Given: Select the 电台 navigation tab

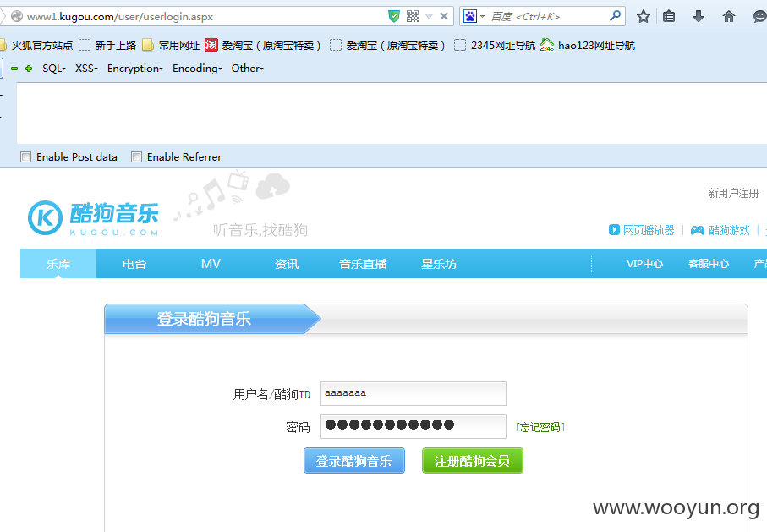Looking at the screenshot, I should pos(134,264).
